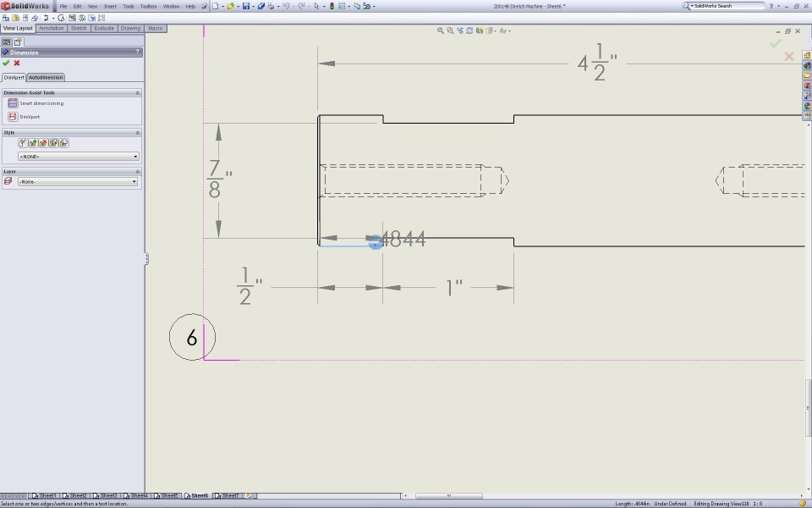
Task: Click the SolidWorks Resources task pane icon
Action: tap(807, 55)
